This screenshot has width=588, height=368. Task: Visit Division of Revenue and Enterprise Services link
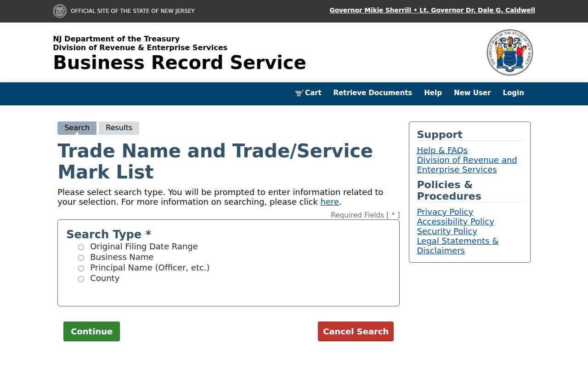[467, 165]
